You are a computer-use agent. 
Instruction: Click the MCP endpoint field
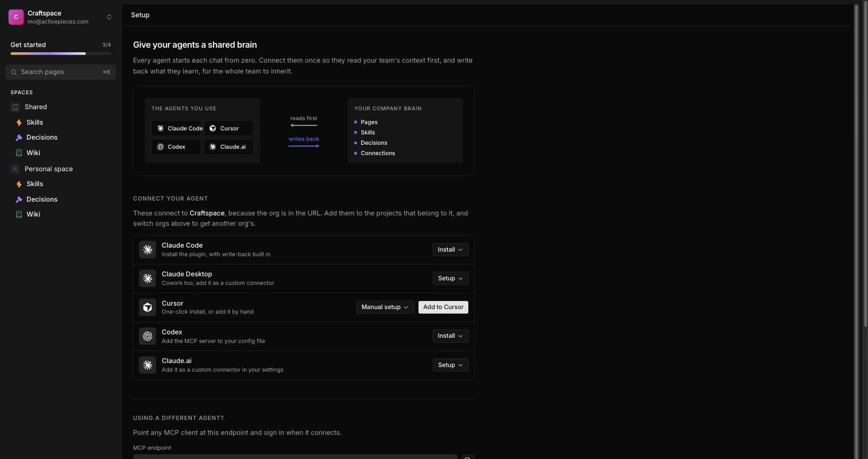(x=295, y=457)
